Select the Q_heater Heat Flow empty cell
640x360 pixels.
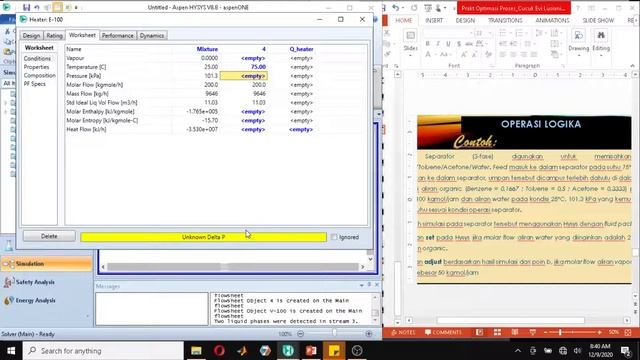[301, 129]
